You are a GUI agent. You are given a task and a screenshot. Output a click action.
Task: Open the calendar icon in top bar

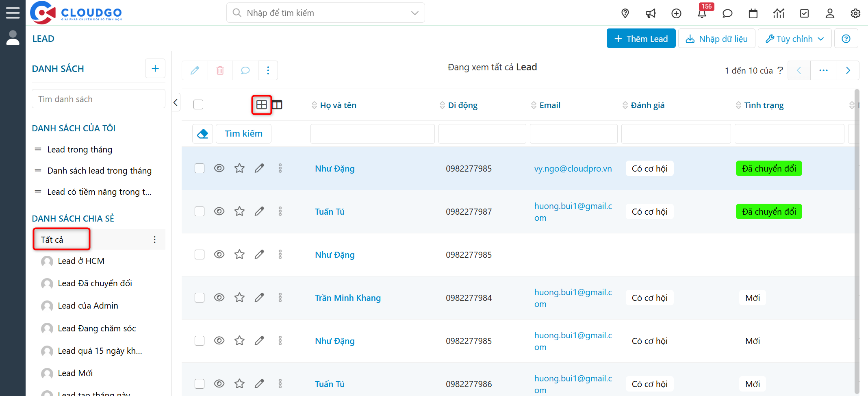pyautogui.click(x=753, y=13)
